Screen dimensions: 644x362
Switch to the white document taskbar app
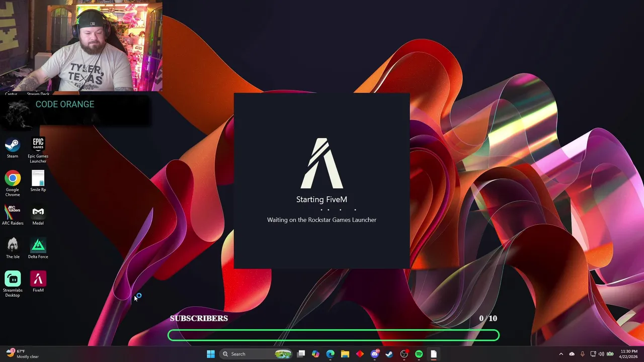(x=434, y=354)
